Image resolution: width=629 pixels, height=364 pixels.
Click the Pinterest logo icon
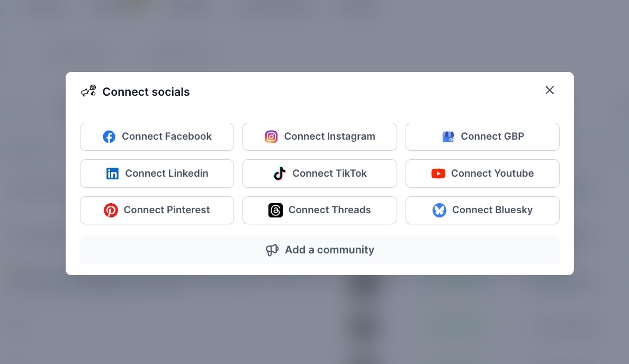[111, 211]
